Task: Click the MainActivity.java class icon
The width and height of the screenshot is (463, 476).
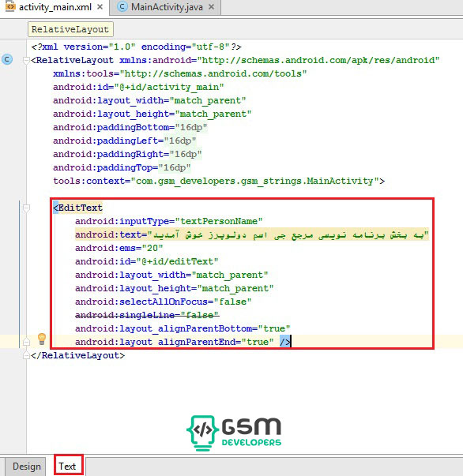Action: tap(122, 6)
